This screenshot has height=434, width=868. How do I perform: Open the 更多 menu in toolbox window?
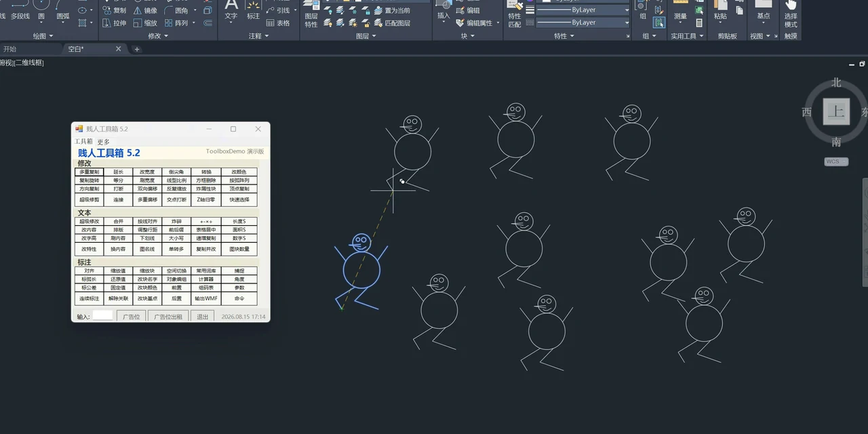point(102,141)
